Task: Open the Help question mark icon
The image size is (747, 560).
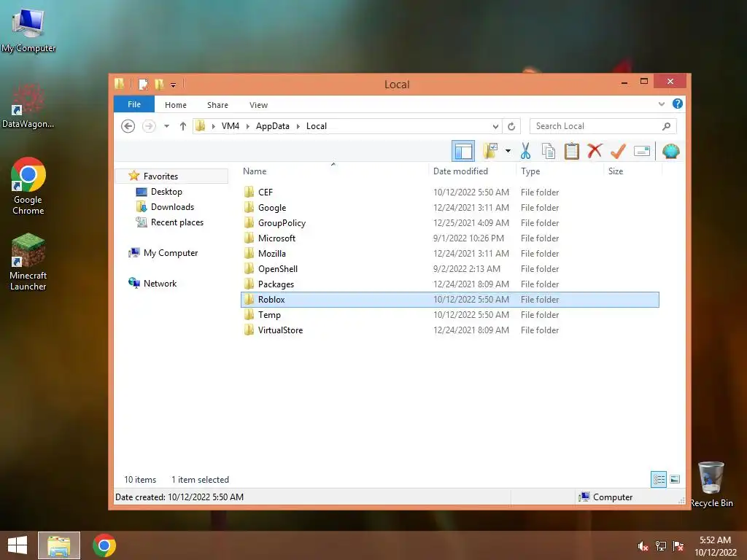Action: 678,104
